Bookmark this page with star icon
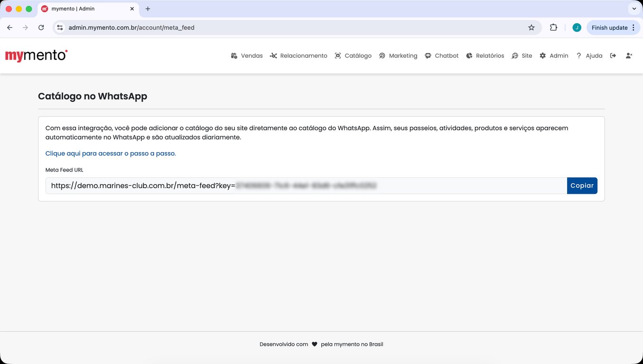The height and width of the screenshot is (364, 643). (531, 27)
